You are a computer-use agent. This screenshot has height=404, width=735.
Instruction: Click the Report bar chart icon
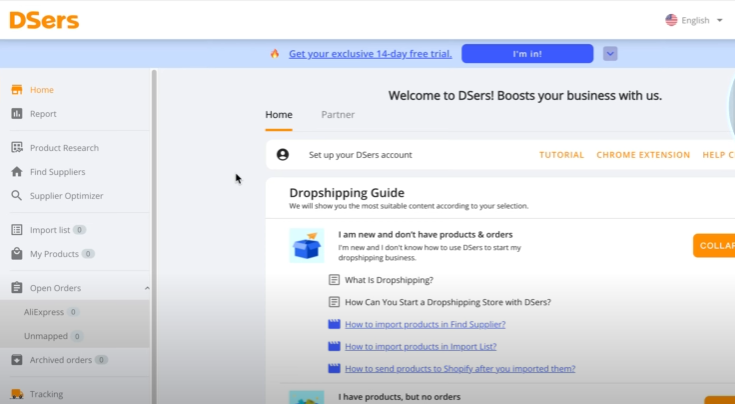pos(17,113)
